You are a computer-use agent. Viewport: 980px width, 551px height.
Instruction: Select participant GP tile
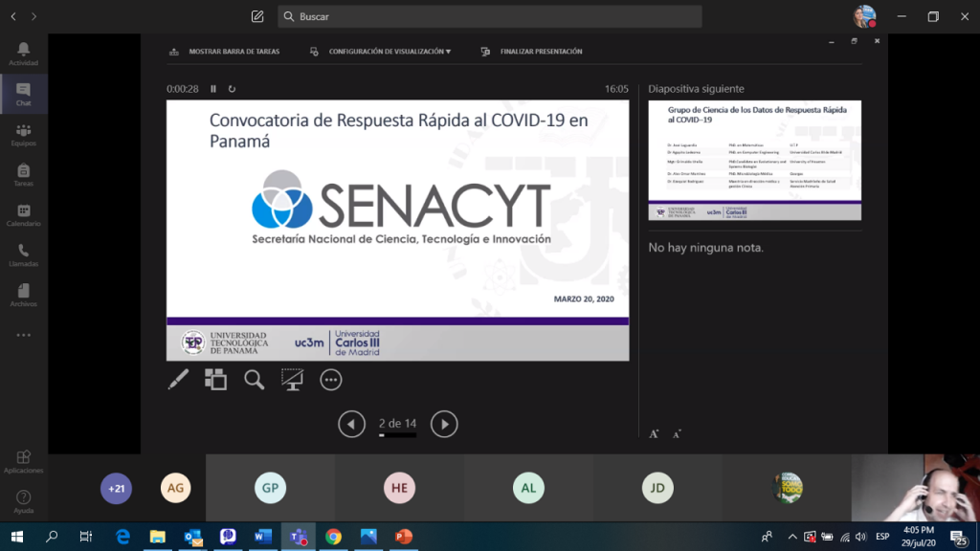[270, 488]
